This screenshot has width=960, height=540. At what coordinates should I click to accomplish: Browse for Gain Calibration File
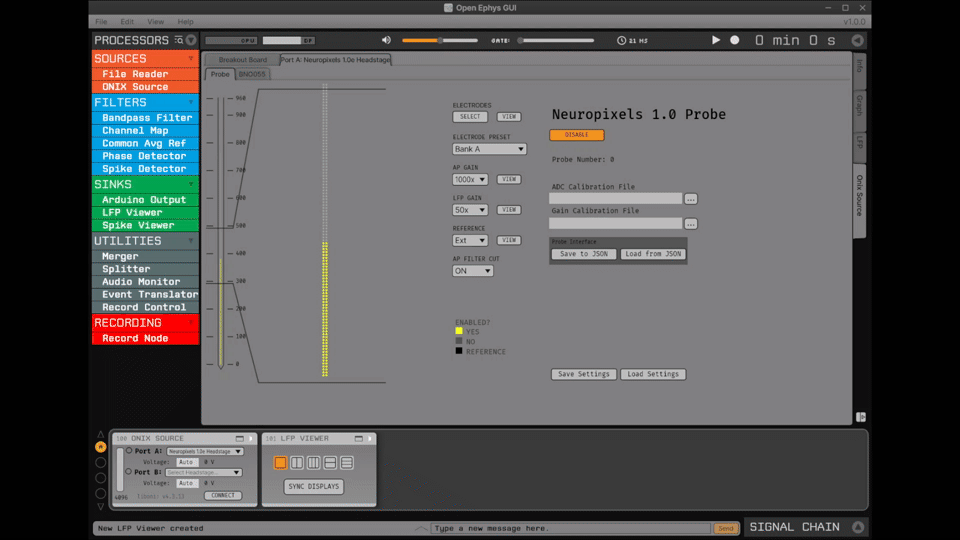tap(691, 224)
